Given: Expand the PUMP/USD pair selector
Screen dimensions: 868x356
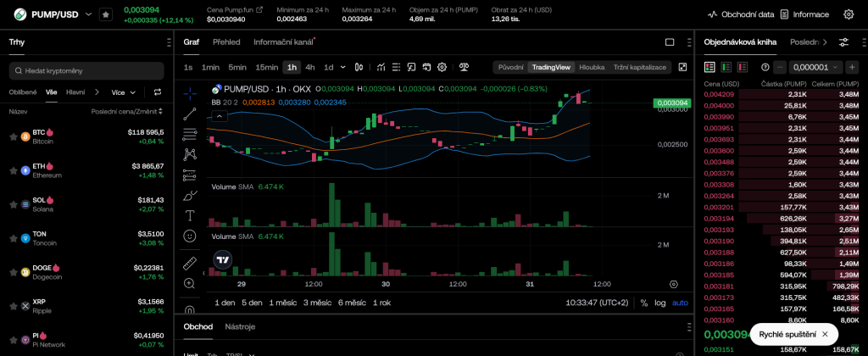Looking at the screenshot, I should click(88, 14).
